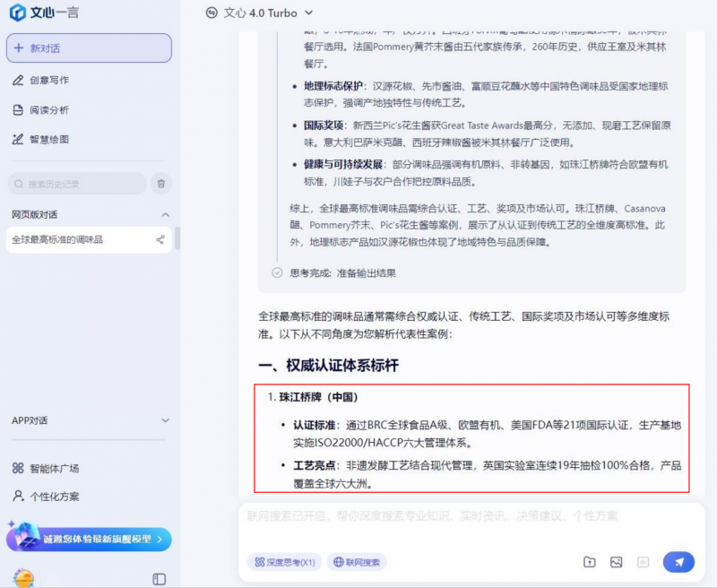Click the 思考完成 check icon

[x=277, y=273]
